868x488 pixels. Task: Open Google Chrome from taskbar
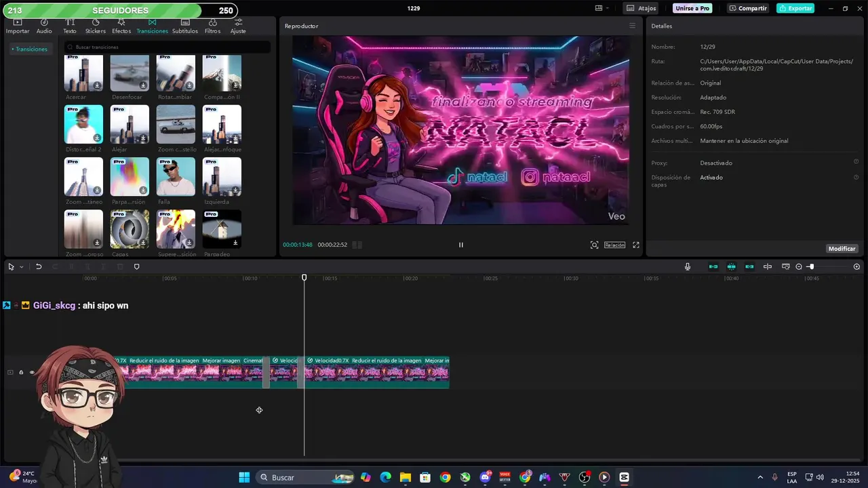(x=445, y=477)
